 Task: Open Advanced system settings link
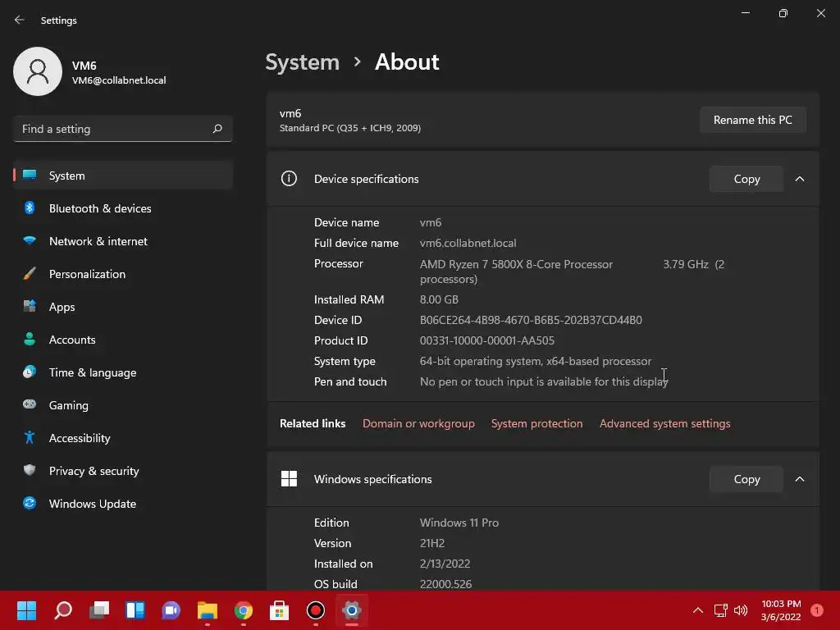pyautogui.click(x=664, y=423)
